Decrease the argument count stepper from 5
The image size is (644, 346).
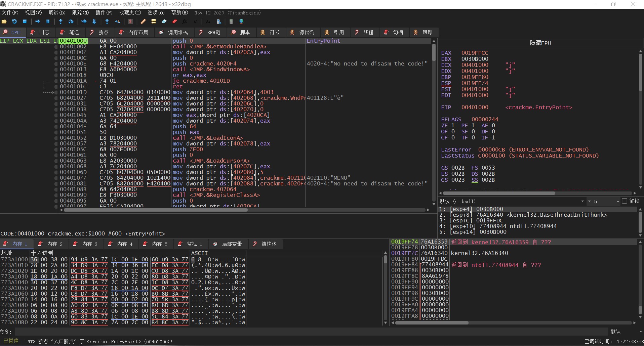tap(589, 202)
